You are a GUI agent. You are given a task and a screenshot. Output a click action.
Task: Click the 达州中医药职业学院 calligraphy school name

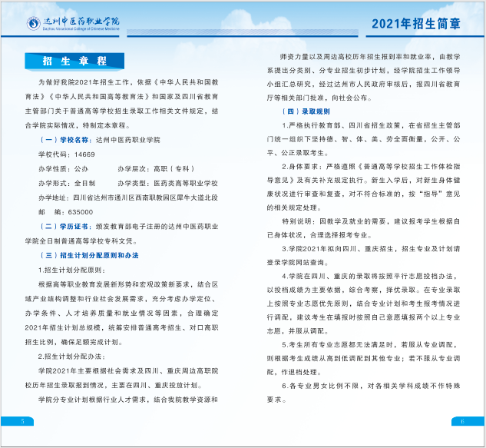tap(84, 20)
